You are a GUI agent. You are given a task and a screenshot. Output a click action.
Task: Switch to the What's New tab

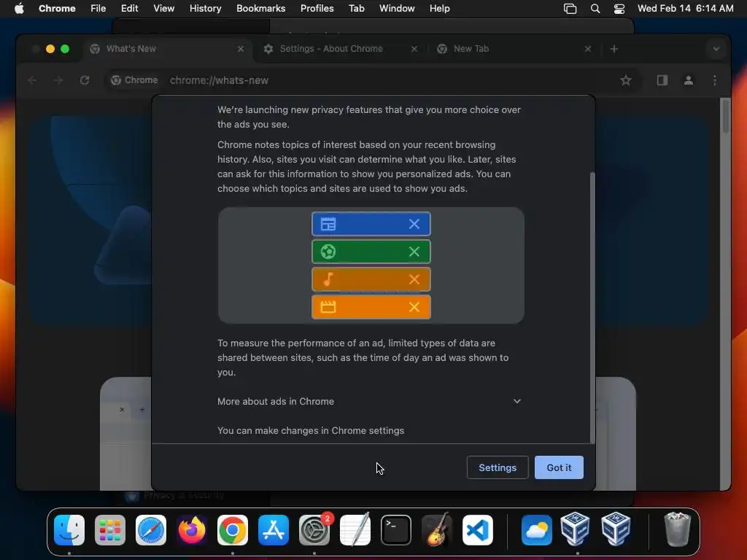pyautogui.click(x=167, y=49)
